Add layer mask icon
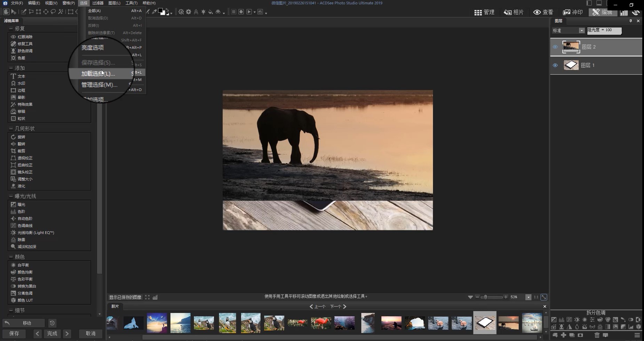Viewport: 644px width, 341px height. click(580, 335)
